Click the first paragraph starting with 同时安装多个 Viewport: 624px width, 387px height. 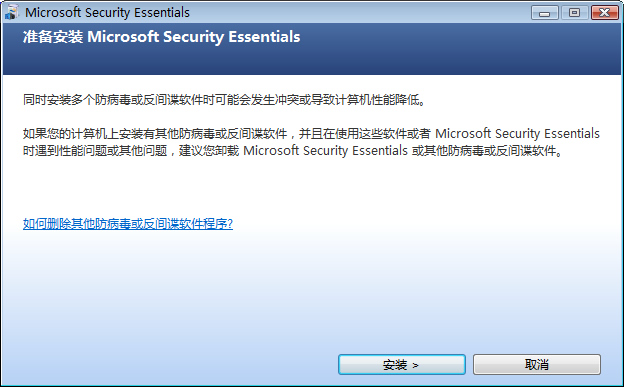(224, 100)
